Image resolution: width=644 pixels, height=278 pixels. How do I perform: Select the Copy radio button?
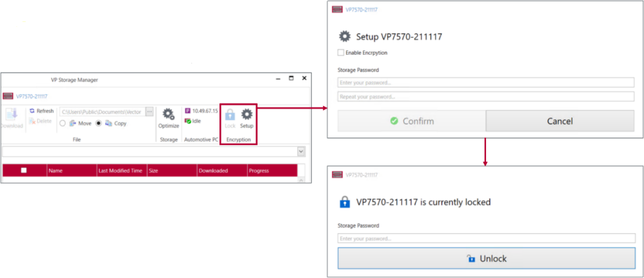click(x=98, y=123)
